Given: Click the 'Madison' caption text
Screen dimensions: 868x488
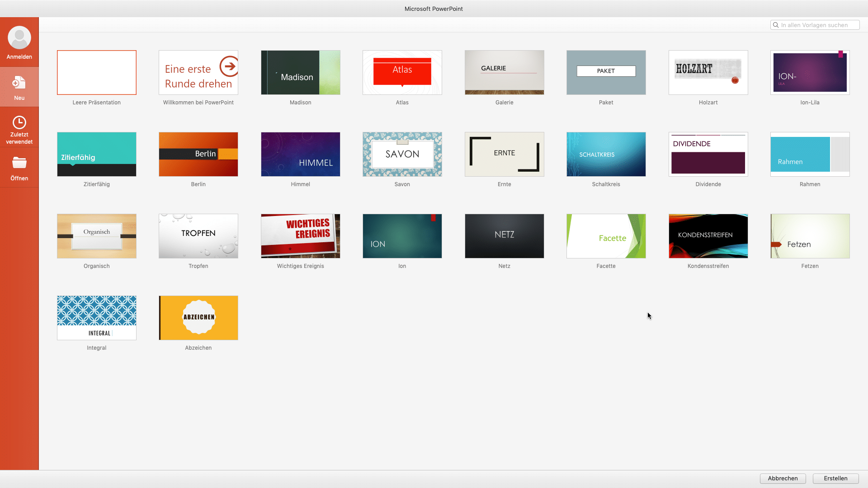Looking at the screenshot, I should coord(301,103).
